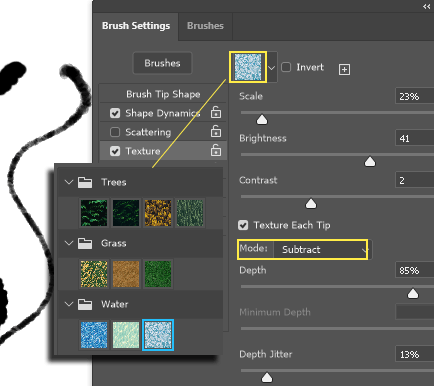Viewport: 434px width, 386px height.
Task: Collapse the panel with the double-arrow icon
Action: [426, 6]
